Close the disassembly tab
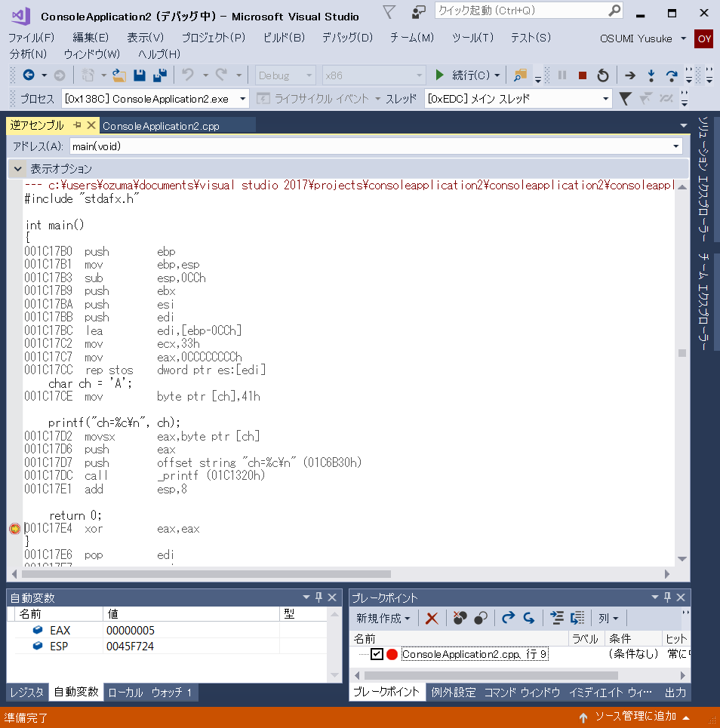Screen dimensions: 720x728 click(91, 125)
